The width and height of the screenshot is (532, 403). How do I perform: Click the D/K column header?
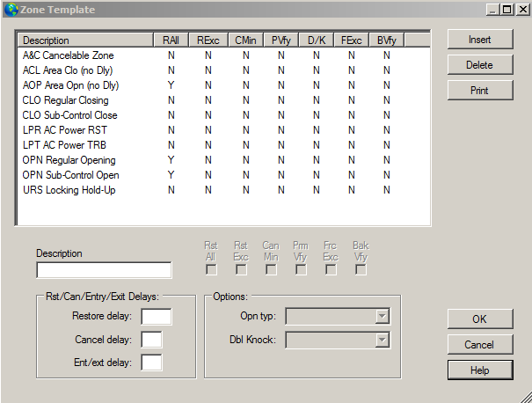click(x=317, y=40)
